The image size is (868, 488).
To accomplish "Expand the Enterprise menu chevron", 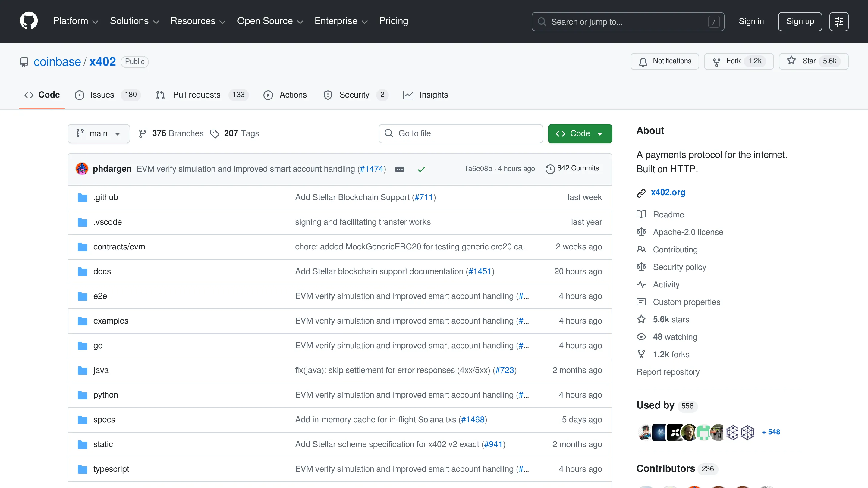I will click(365, 22).
